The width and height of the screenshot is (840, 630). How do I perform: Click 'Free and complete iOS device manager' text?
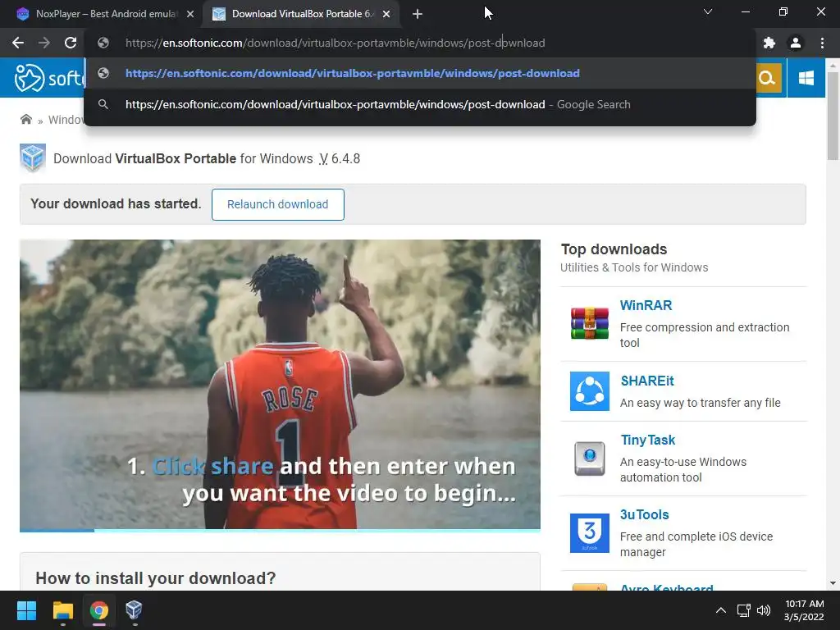coord(696,545)
